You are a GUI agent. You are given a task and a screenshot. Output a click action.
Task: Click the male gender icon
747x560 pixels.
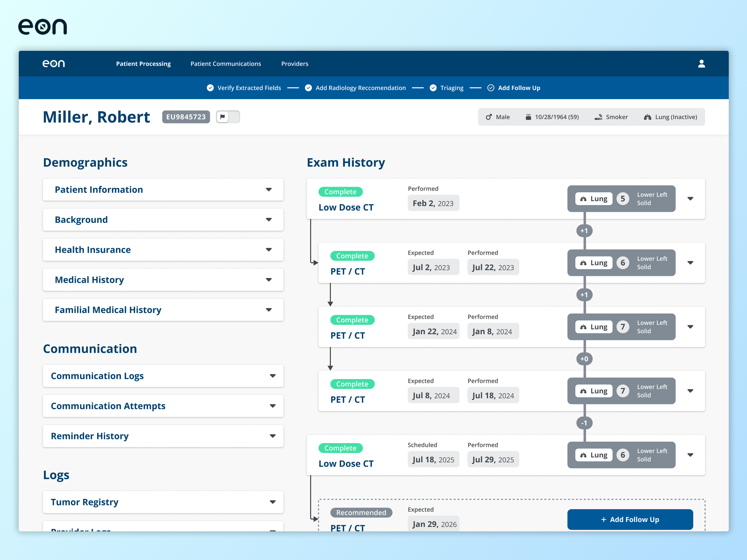tap(489, 117)
